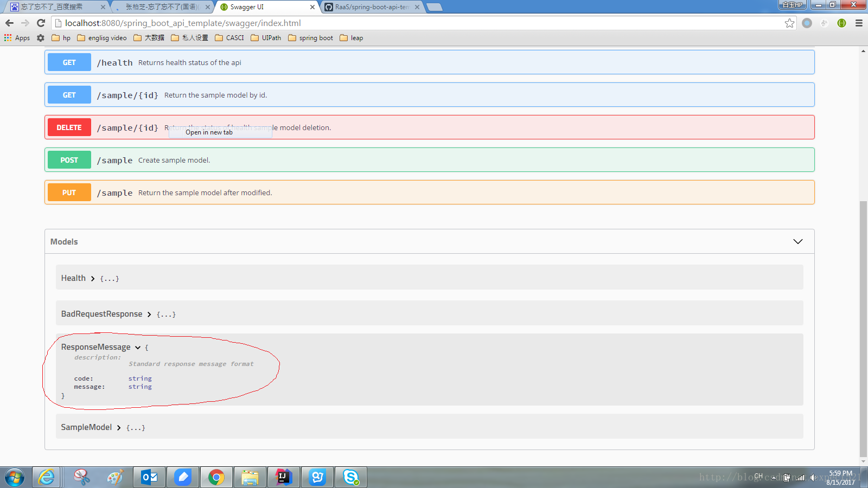
Task: Switch to Chrome in the taskbar
Action: click(x=216, y=477)
